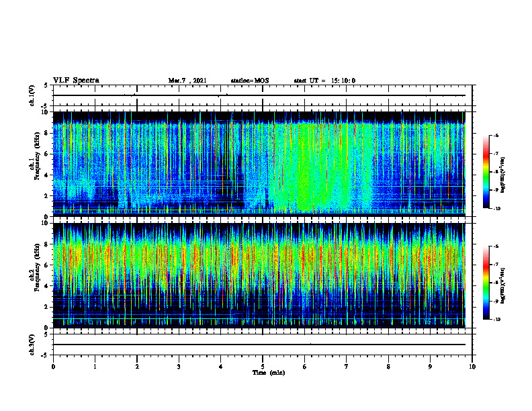This screenshot has width=532, height=411.
Task: Click the '5' tick on ch.3(V) axis
Action: (x=46, y=335)
